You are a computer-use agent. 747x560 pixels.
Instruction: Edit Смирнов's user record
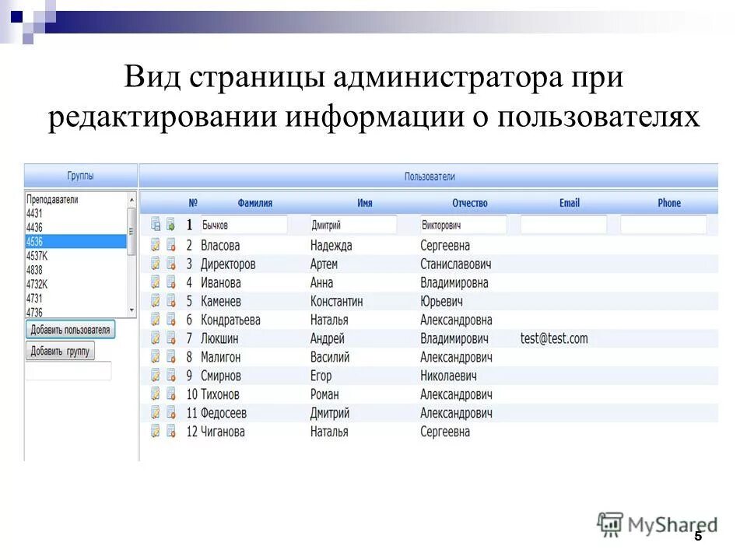(155, 376)
